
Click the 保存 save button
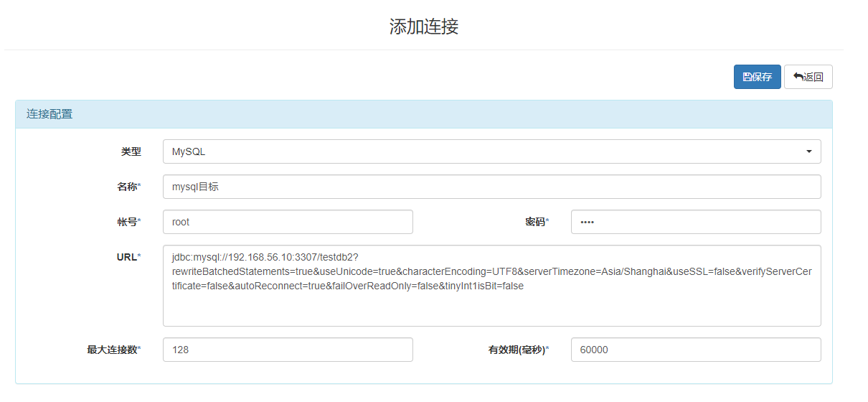coord(757,77)
